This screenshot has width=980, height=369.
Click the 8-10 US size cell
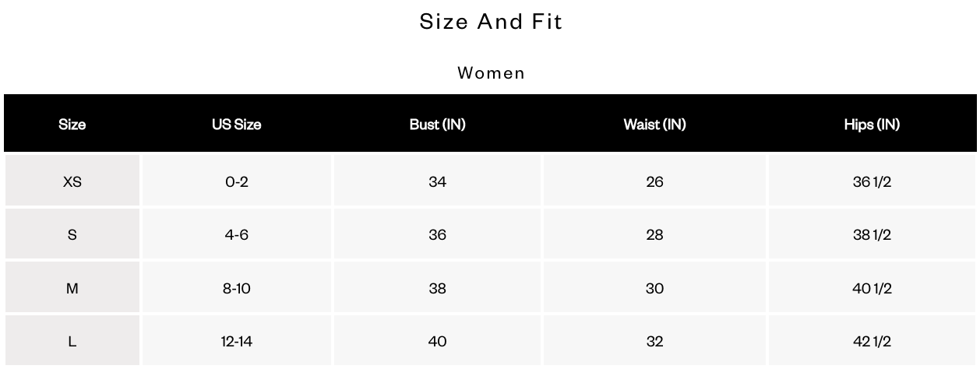click(236, 288)
